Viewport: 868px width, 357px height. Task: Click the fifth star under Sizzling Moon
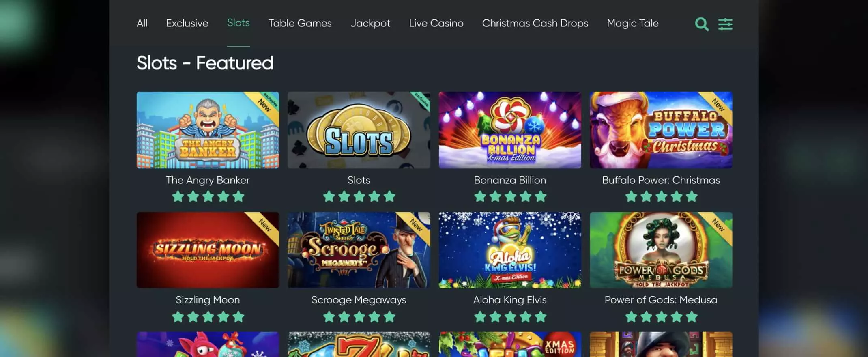pos(238,316)
